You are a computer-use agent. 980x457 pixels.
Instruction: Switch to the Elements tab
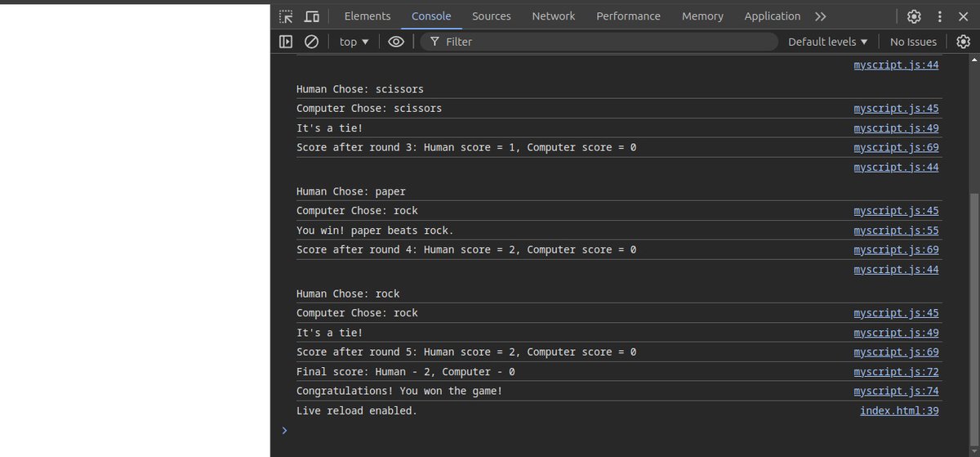[x=367, y=16]
